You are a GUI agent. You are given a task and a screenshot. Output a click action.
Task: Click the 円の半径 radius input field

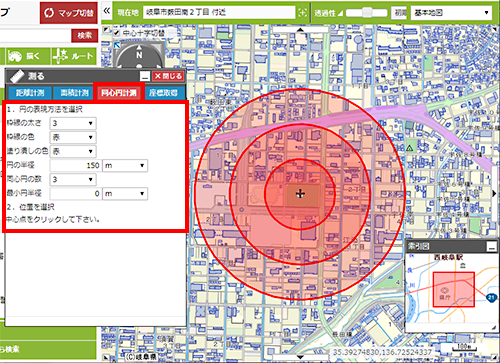point(75,165)
